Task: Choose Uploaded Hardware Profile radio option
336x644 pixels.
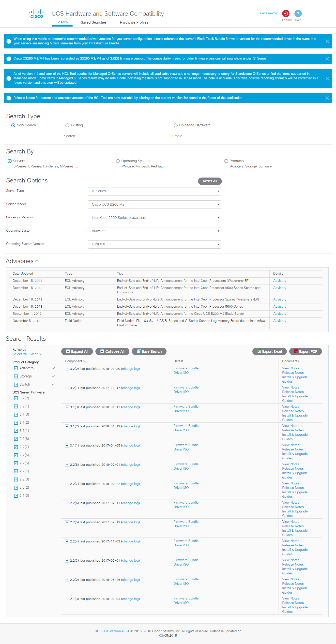Action: point(175,125)
